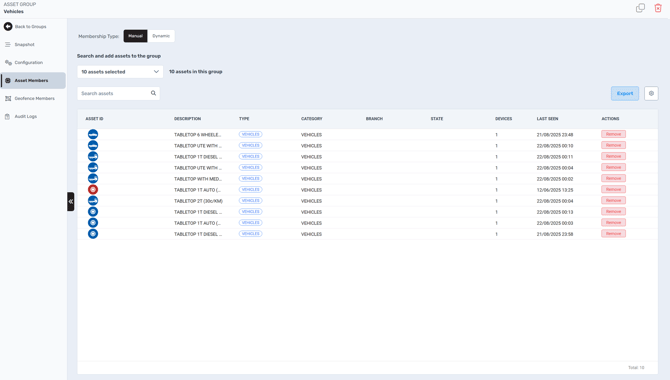This screenshot has height=380, width=670.
Task: Remove the TABLETOP 2T (30c/KM) asset
Action: coord(613,200)
